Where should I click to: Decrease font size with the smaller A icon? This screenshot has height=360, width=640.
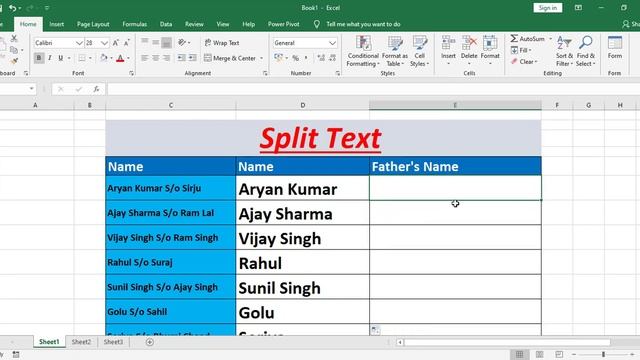127,43
